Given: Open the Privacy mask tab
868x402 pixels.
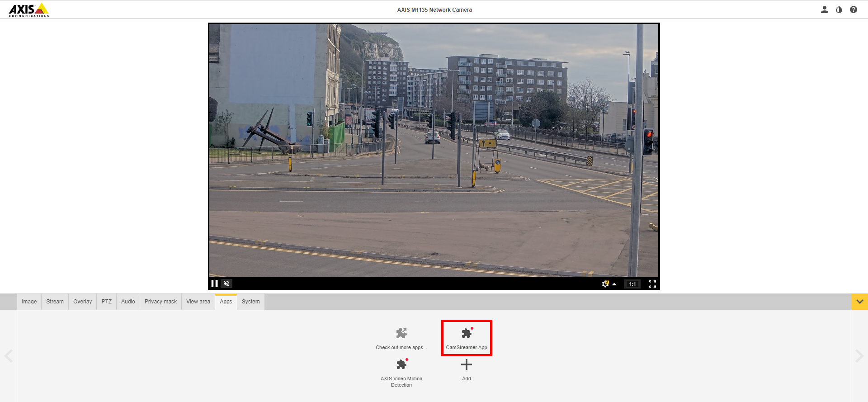Looking at the screenshot, I should point(160,302).
